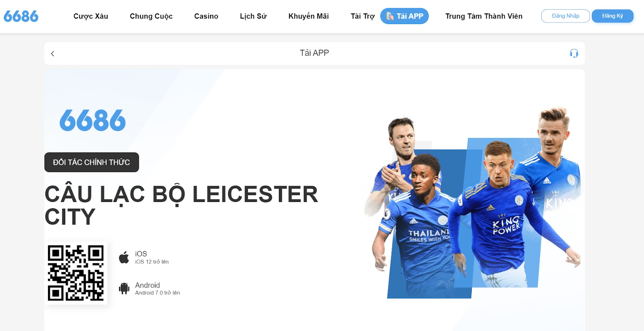Image resolution: width=644 pixels, height=331 pixels.
Task: Open Trung Tâm Thành Viên
Action: pos(484,16)
